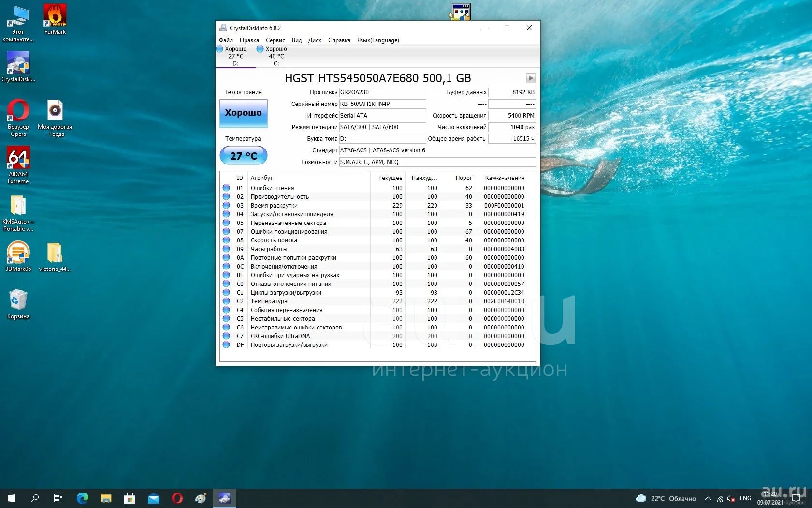812x508 pixels.
Task: Select the Скорость поиска row
Action: (x=374, y=240)
